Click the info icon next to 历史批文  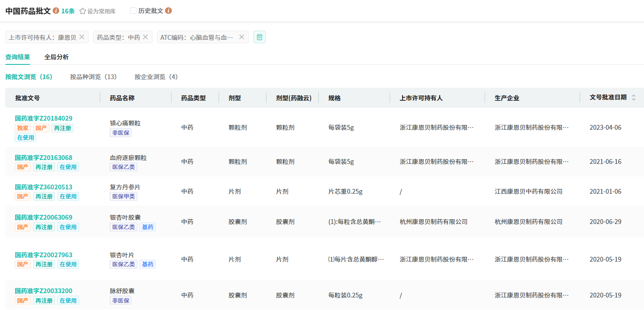point(168,11)
